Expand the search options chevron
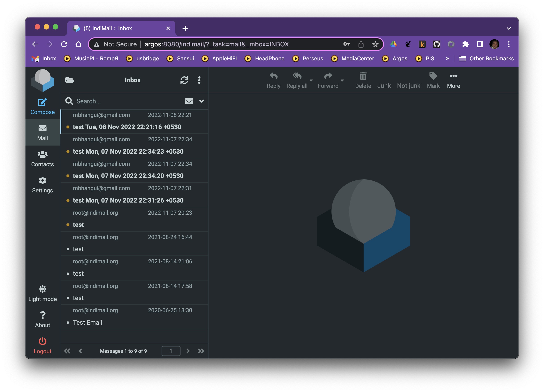Viewport: 544px width, 392px height. 201,101
